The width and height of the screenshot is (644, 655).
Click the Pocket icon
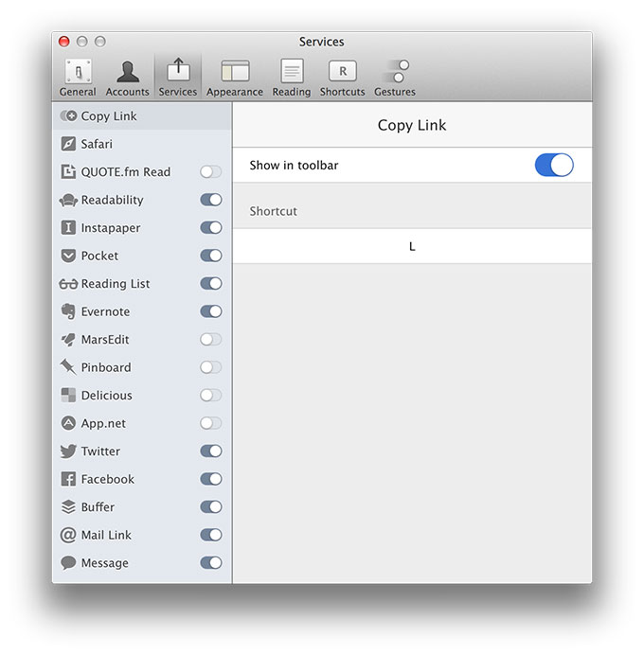[68, 256]
